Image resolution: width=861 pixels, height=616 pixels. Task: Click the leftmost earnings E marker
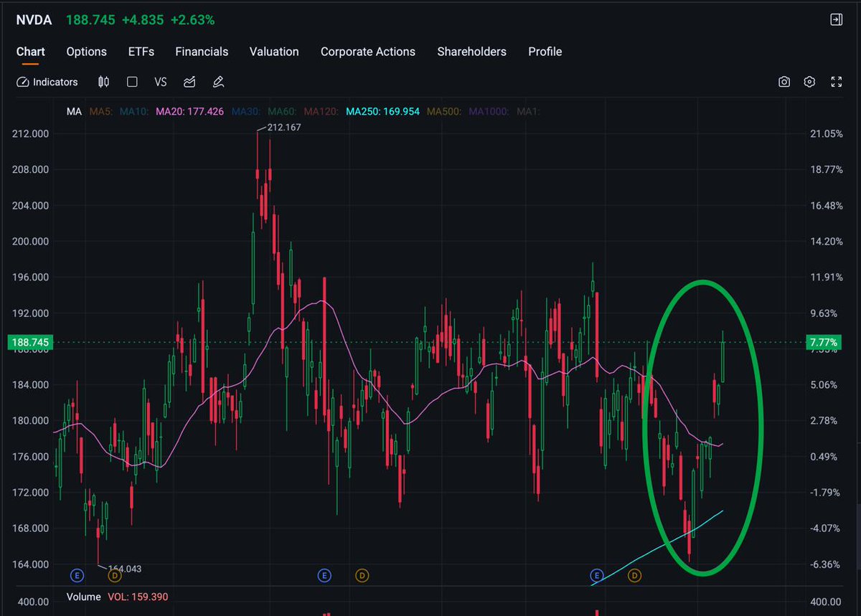click(x=77, y=575)
